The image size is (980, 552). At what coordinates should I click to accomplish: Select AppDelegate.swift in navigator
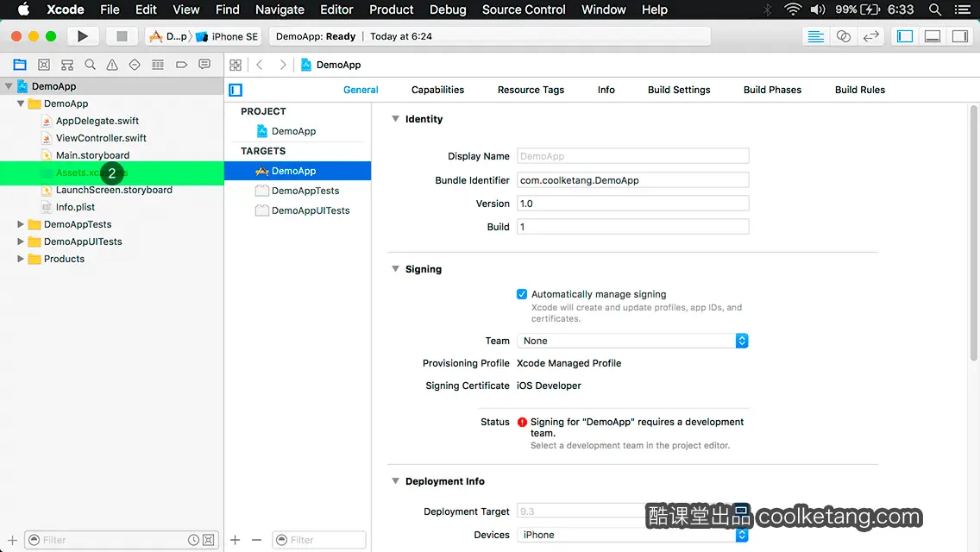pyautogui.click(x=97, y=121)
